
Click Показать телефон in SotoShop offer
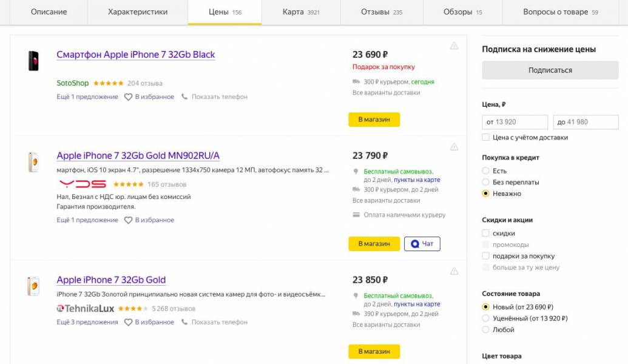220,97
